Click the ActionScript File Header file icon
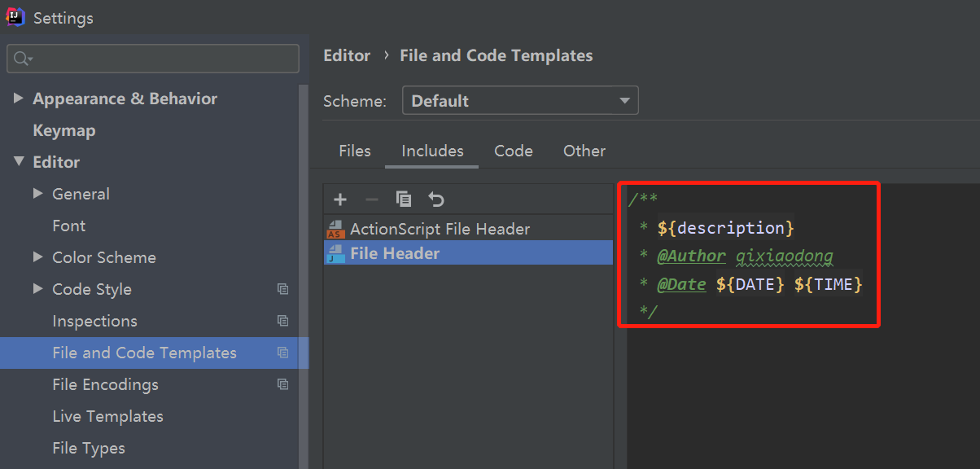Image resolution: width=980 pixels, height=469 pixels. click(335, 230)
